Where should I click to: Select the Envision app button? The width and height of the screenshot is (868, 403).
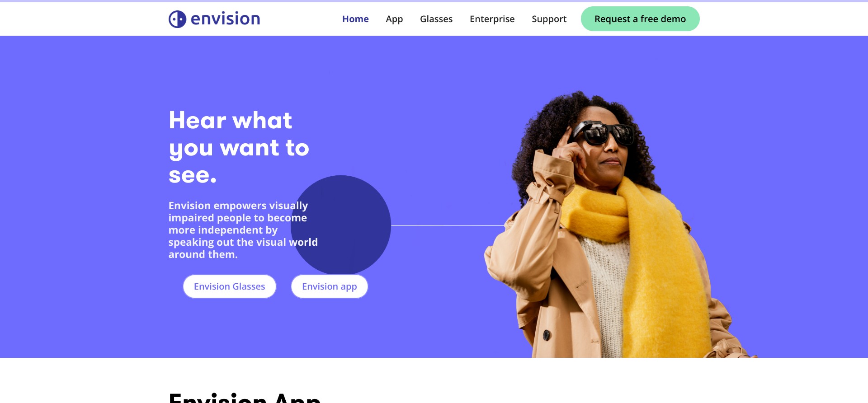click(x=330, y=286)
